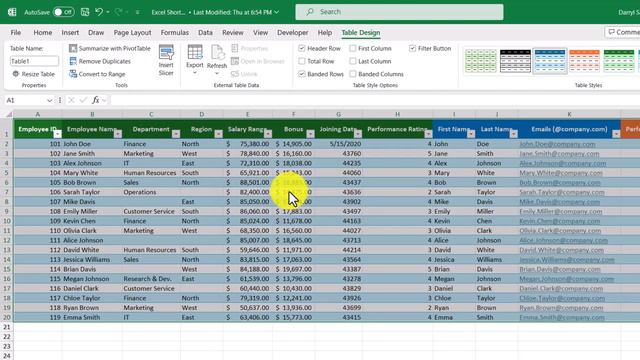
Task: Switch to the Data tab
Action: click(205, 32)
